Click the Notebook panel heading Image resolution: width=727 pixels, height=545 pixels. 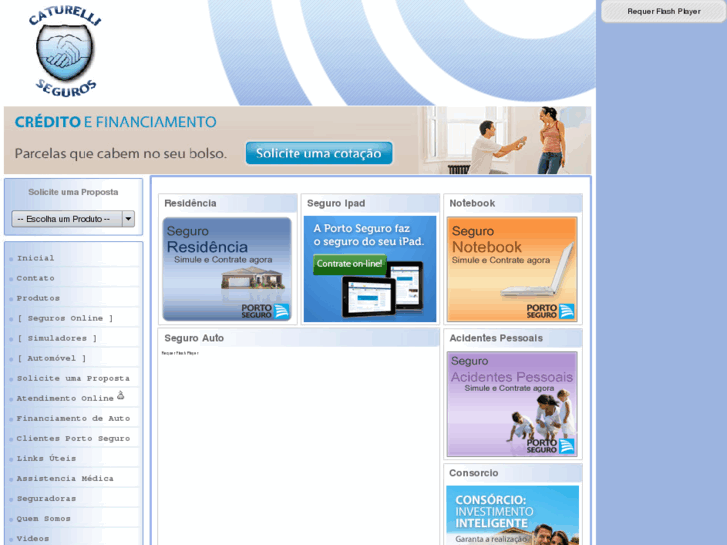(x=472, y=203)
